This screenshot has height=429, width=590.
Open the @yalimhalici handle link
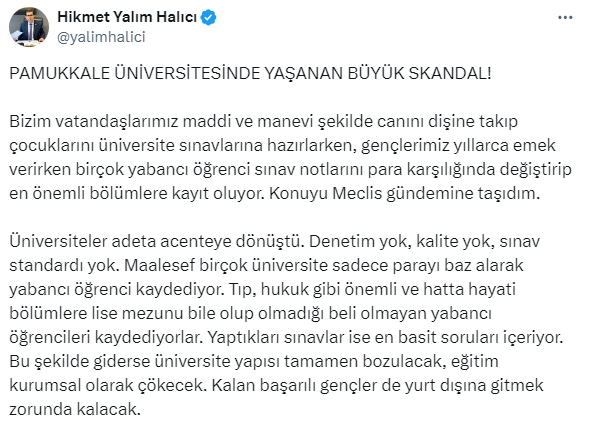(101, 37)
